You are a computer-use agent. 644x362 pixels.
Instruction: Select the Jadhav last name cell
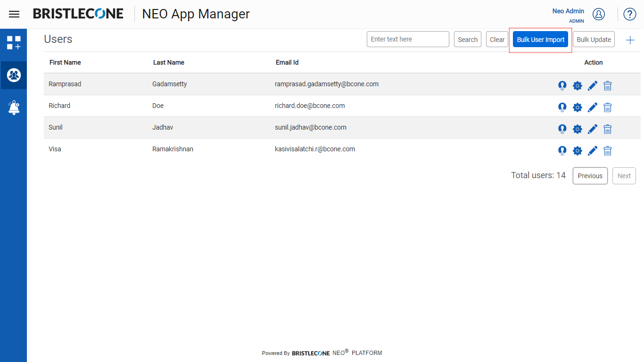(x=163, y=127)
